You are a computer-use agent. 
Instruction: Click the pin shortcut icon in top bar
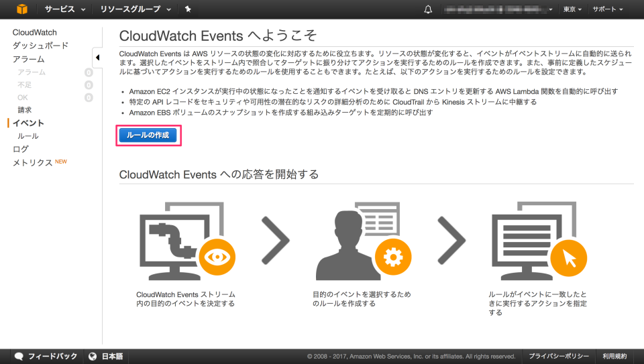pos(188,9)
